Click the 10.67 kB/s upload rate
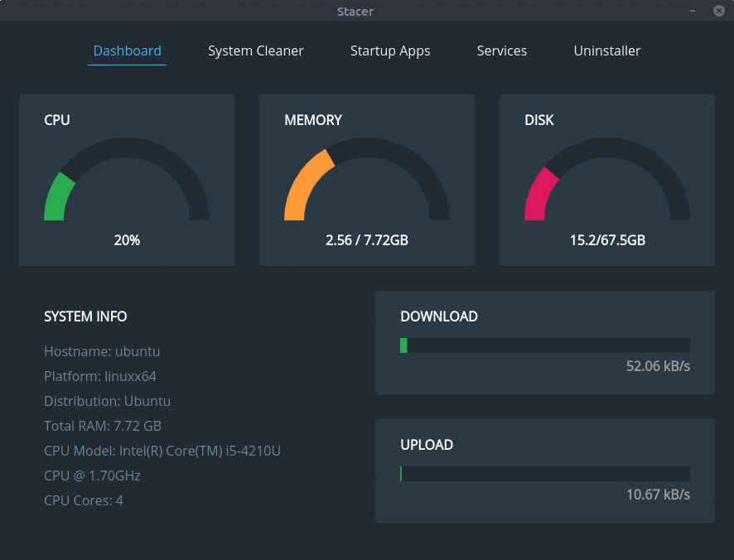The width and height of the screenshot is (734, 560). click(658, 495)
